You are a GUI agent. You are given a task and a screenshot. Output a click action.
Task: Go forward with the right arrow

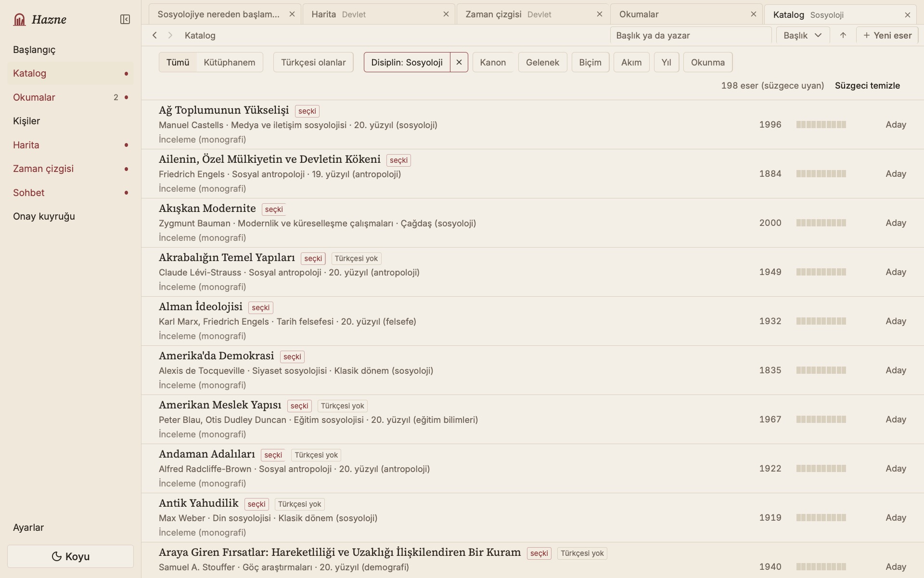(x=170, y=35)
